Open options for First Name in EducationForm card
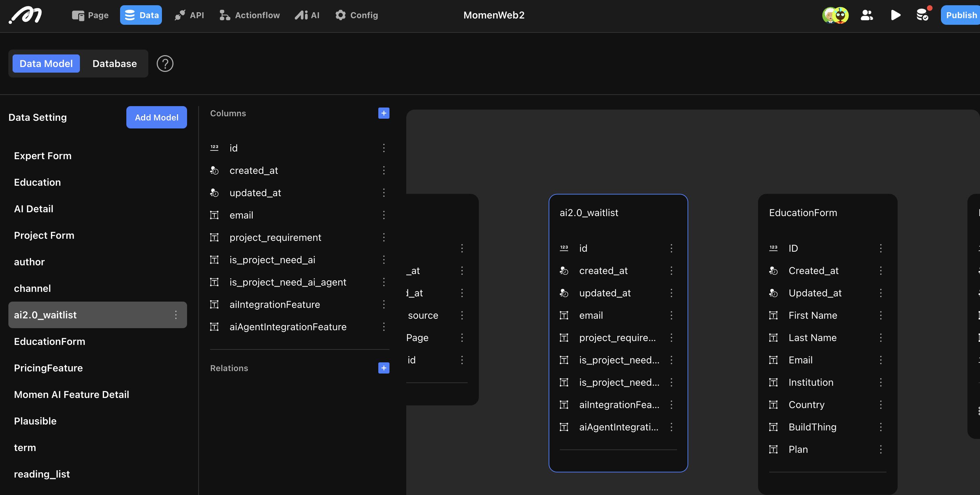Screen dimensions: 980x495 tap(880, 316)
